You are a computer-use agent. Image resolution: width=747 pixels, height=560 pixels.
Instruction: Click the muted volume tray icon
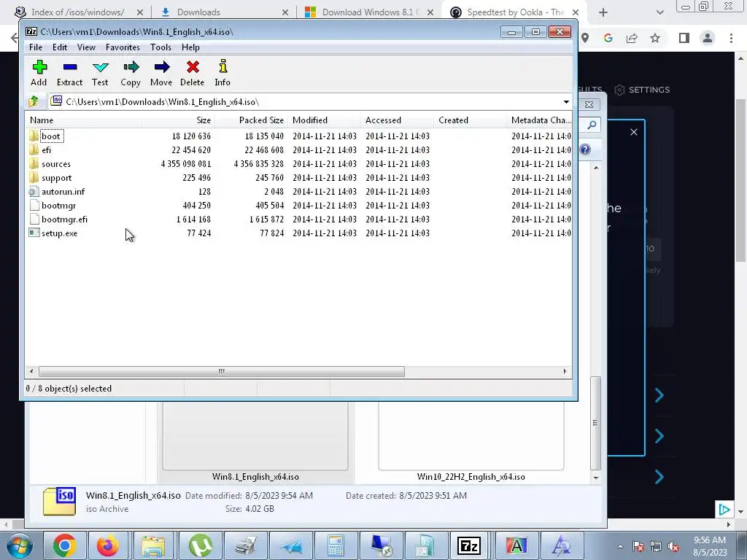[673, 547]
